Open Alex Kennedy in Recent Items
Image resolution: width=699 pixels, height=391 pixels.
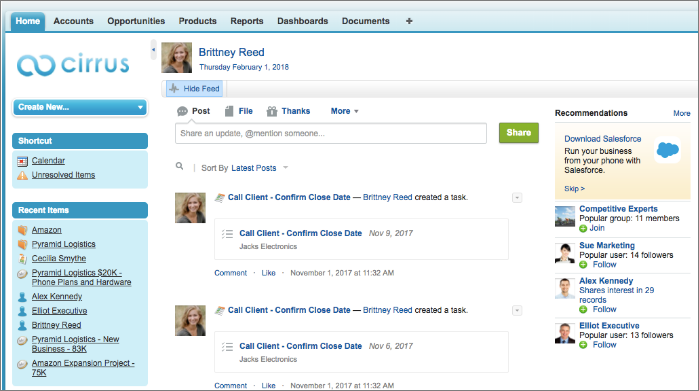57,296
